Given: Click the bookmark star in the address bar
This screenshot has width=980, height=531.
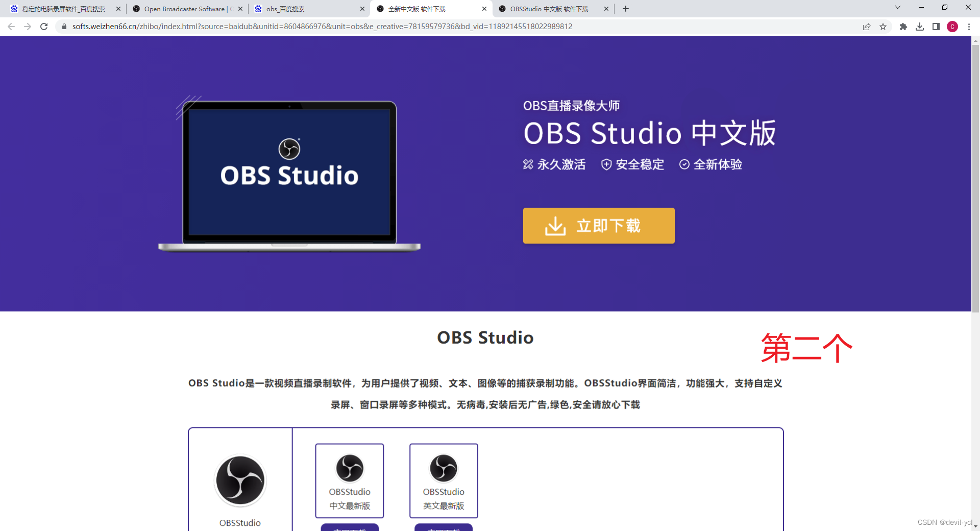Looking at the screenshot, I should point(884,27).
